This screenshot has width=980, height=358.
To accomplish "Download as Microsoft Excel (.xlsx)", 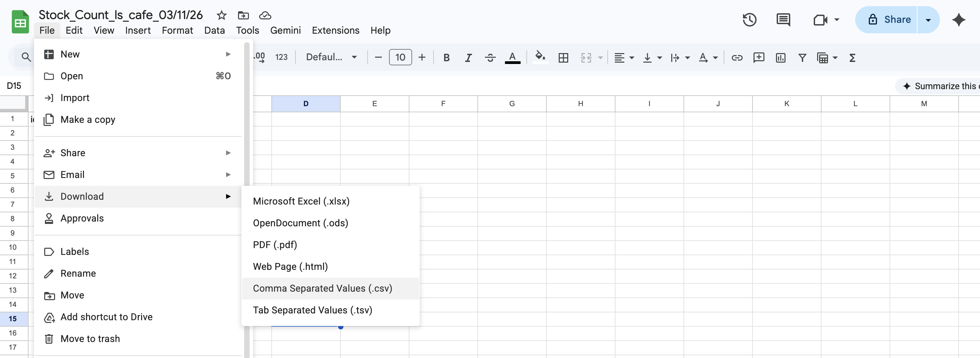I will coord(330,201).
